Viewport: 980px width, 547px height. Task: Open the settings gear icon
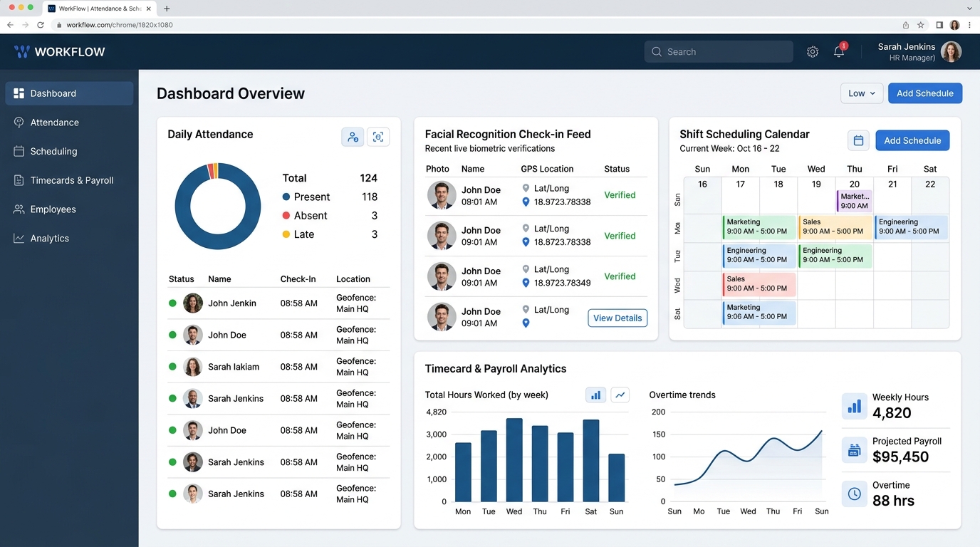tap(813, 52)
